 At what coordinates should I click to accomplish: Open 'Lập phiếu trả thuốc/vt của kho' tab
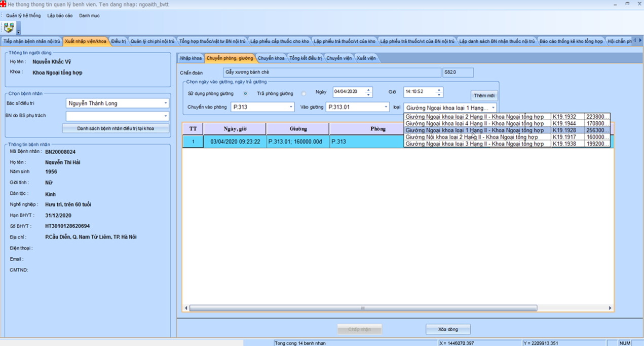point(345,41)
